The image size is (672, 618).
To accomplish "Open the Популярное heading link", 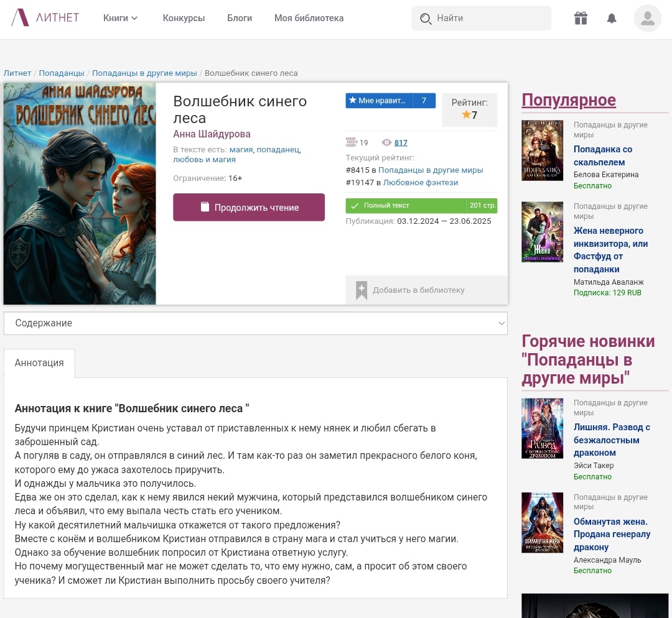I will point(569,100).
